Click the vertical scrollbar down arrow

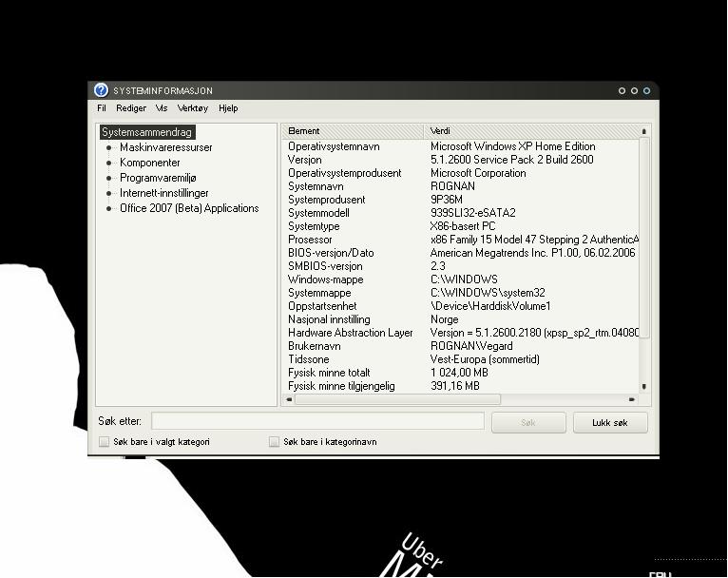point(644,386)
